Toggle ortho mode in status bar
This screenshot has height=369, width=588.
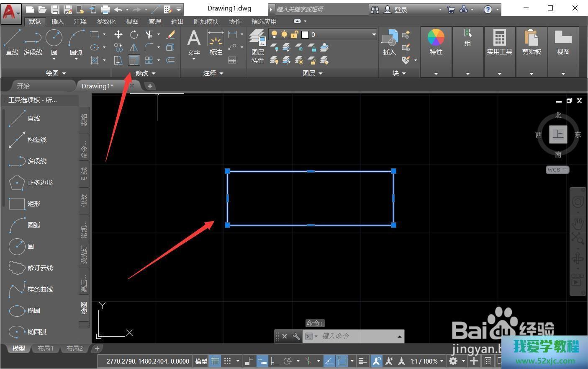coord(275,361)
